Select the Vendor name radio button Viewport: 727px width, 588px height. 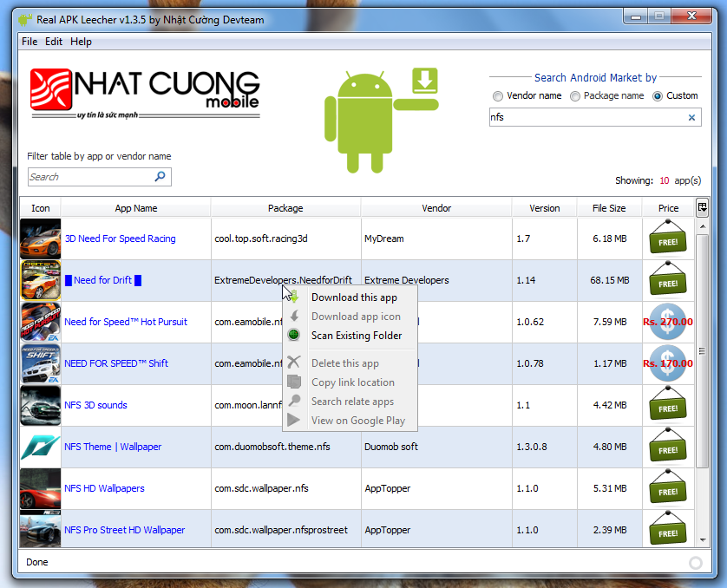coord(497,96)
